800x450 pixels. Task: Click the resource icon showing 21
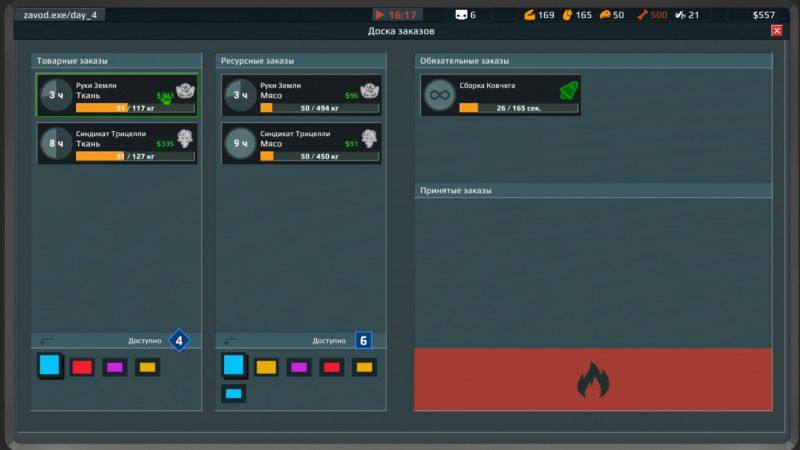pyautogui.click(x=680, y=15)
